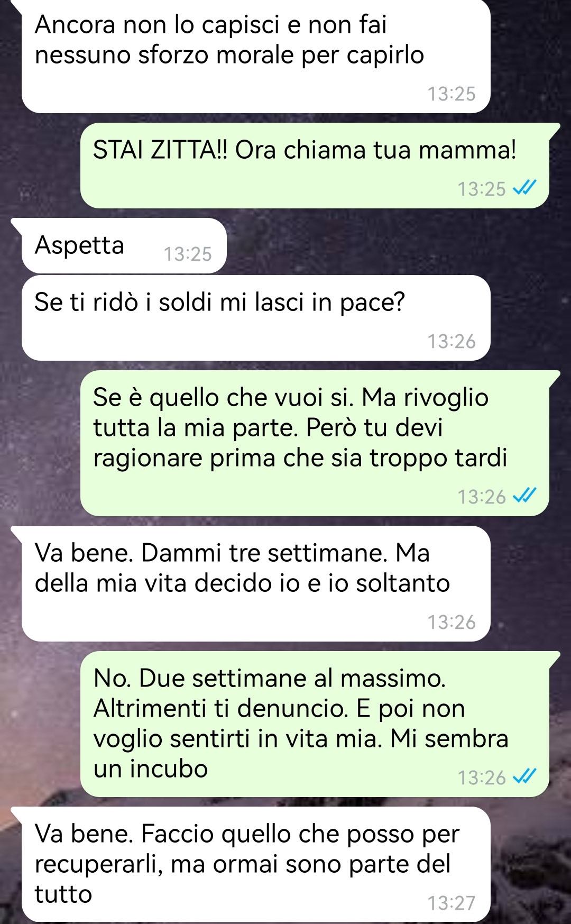Tap 13:25 timestamp on 'Ancora non lo capisci' bubble
This screenshot has width=571, height=924.
pos(452,94)
